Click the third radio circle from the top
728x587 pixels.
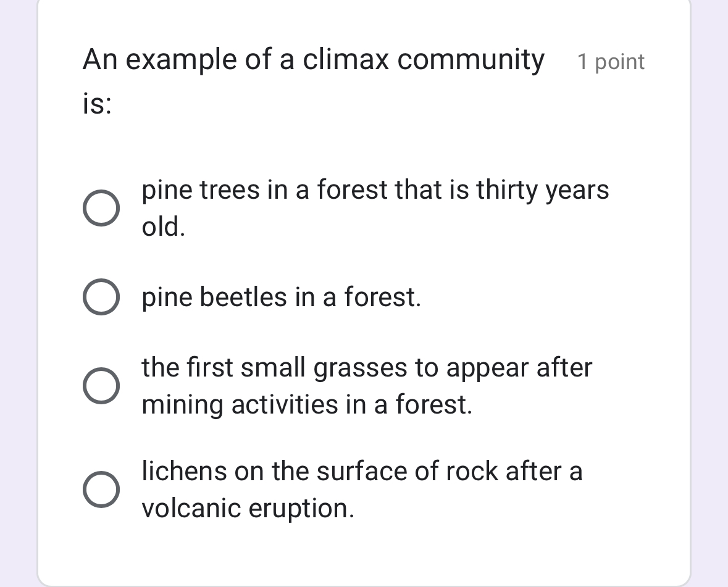pyautogui.click(x=101, y=386)
